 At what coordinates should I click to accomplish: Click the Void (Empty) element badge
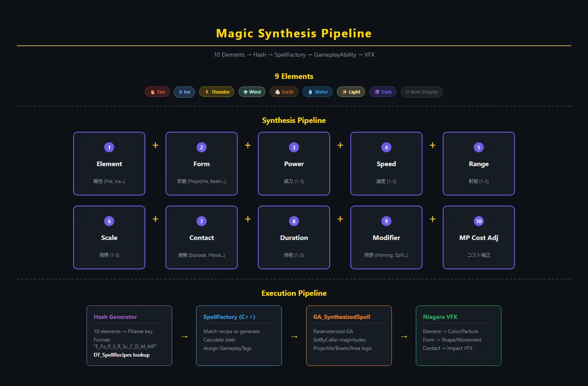422,92
